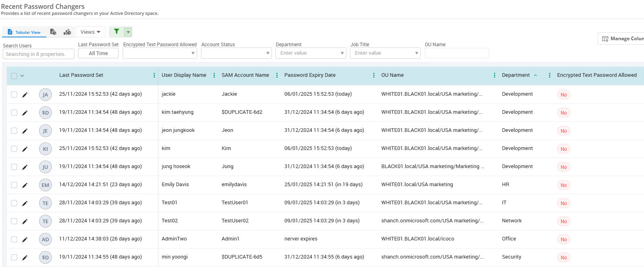644x267 pixels.
Task: Edit the Test01 user with pencil icon
Action: point(25,203)
